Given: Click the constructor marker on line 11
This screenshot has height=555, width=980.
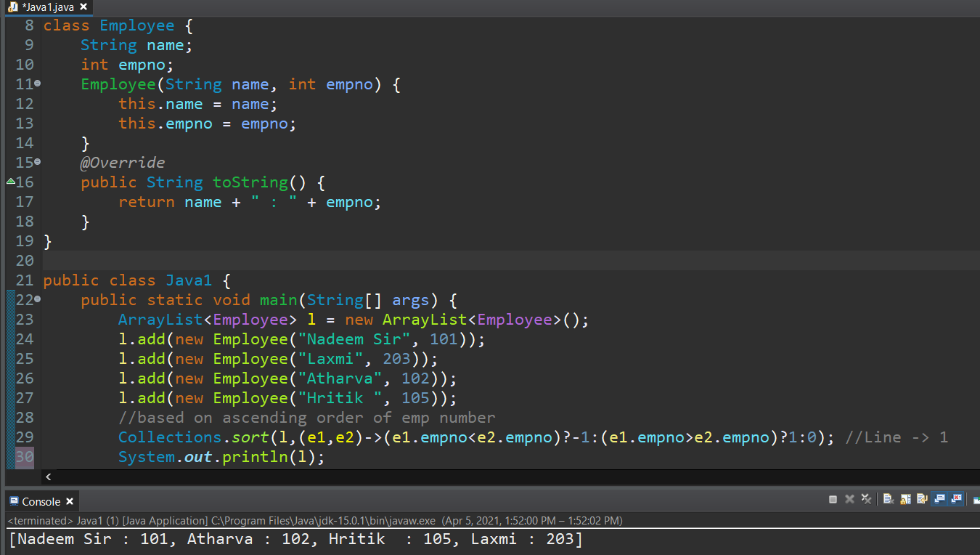Looking at the screenshot, I should pos(36,84).
